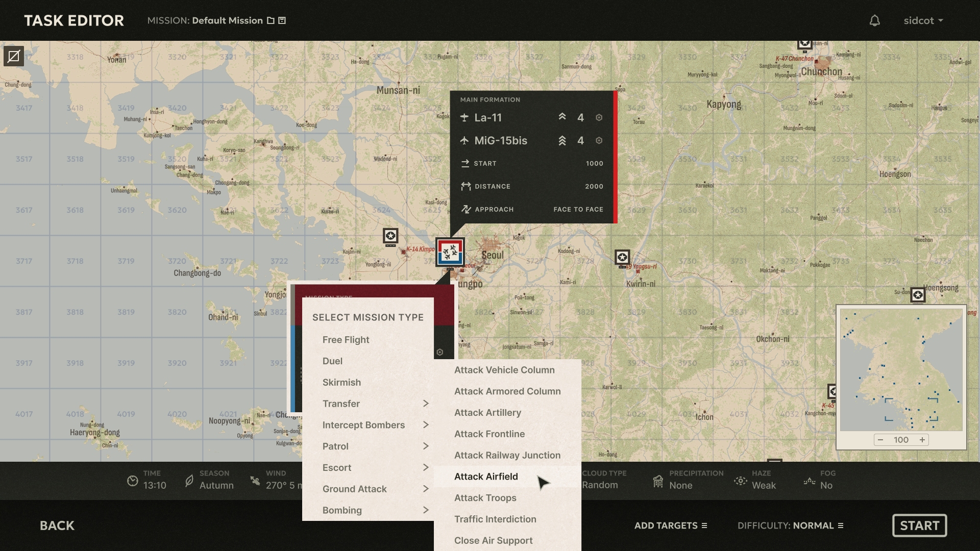Open the sidcot account dropdown

[923, 21]
